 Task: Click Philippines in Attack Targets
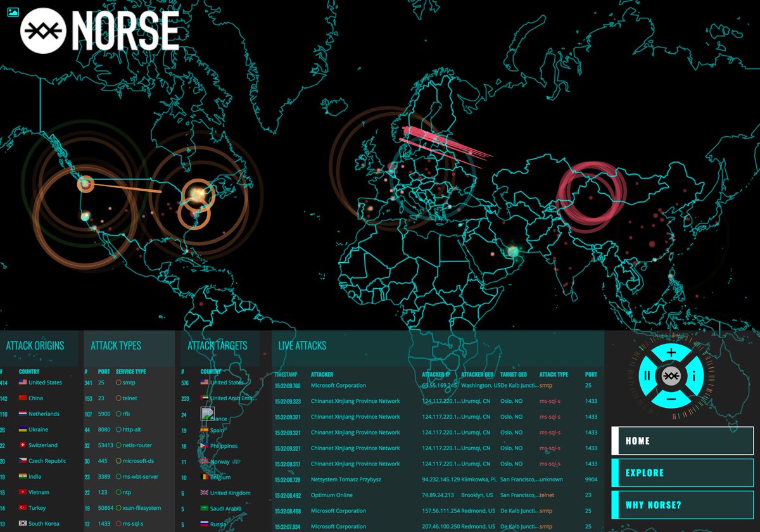pyautogui.click(x=224, y=446)
